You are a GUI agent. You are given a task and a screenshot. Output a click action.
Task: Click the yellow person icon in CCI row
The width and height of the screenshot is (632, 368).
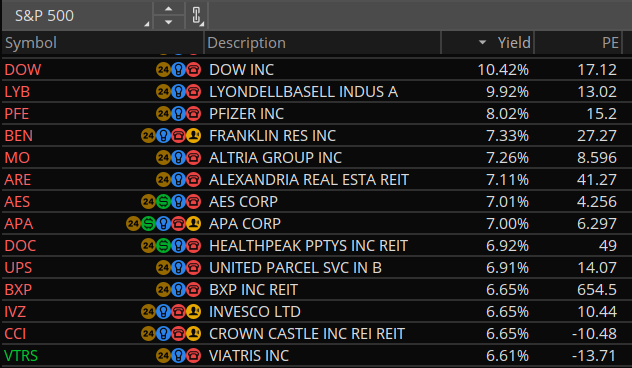pos(193,333)
